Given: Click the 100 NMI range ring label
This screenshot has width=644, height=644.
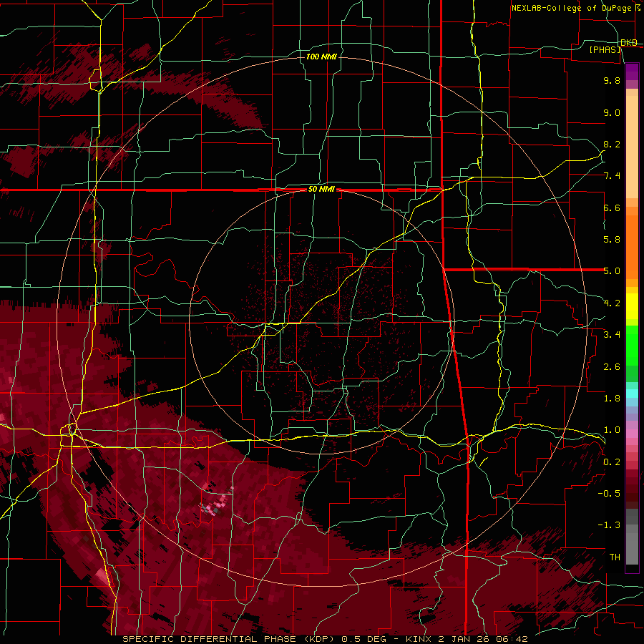Looking at the screenshot, I should 321,57.
